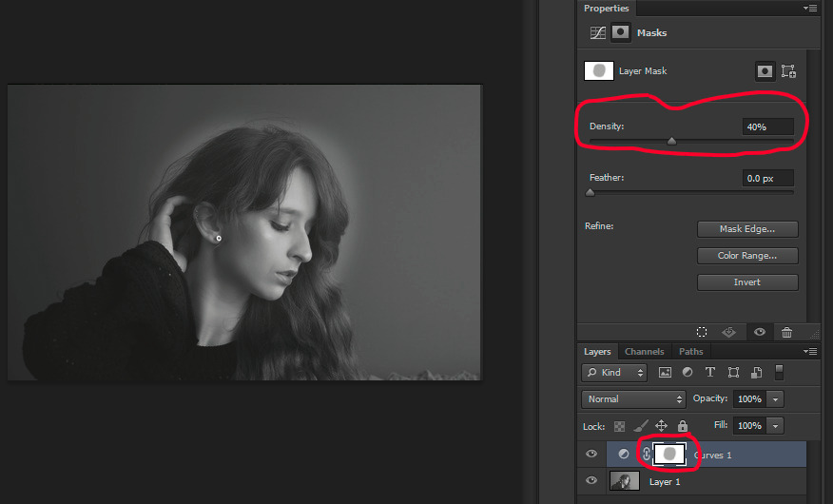Delete mask with the trash icon
Screen dimensions: 833x504
(x=786, y=332)
